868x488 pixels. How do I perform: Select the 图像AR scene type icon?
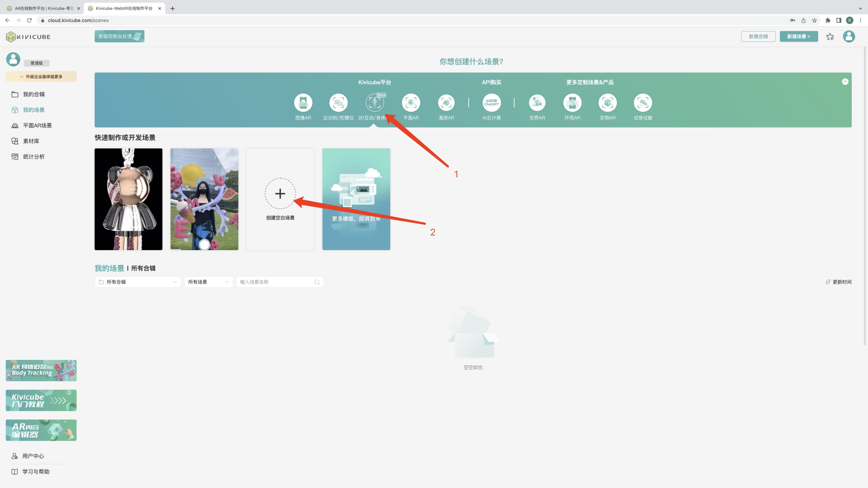pyautogui.click(x=303, y=103)
